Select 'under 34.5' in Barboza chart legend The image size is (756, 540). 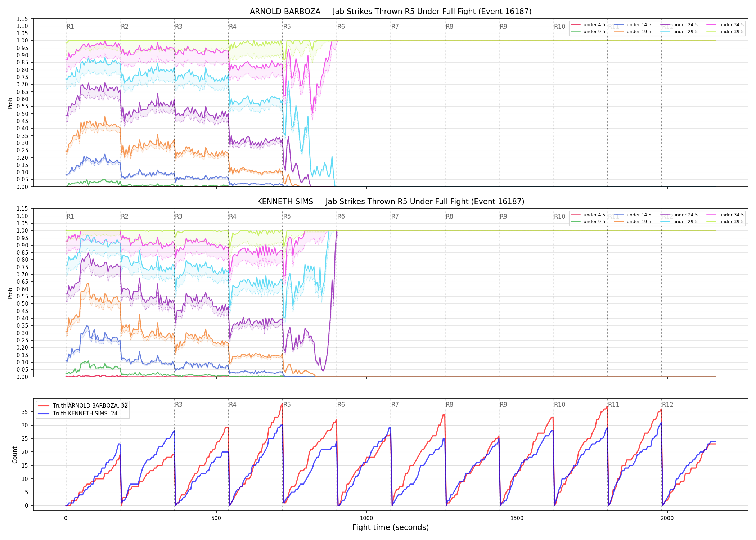[x=725, y=25]
